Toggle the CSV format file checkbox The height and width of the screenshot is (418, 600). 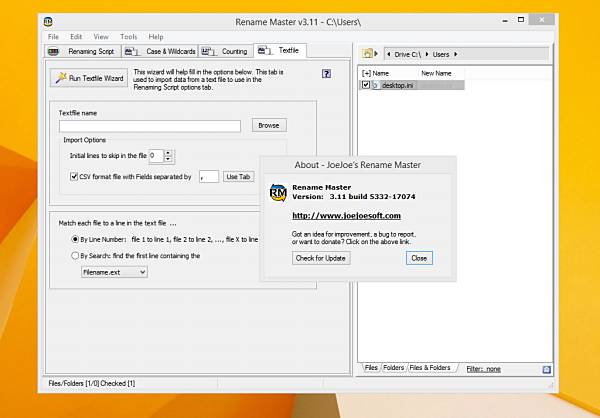(74, 176)
